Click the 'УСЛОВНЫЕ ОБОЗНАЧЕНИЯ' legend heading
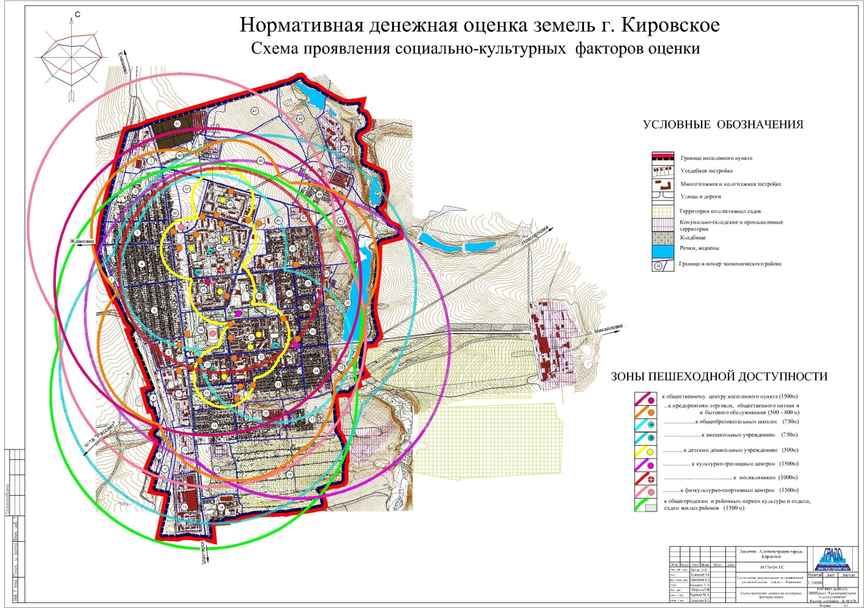 723,125
